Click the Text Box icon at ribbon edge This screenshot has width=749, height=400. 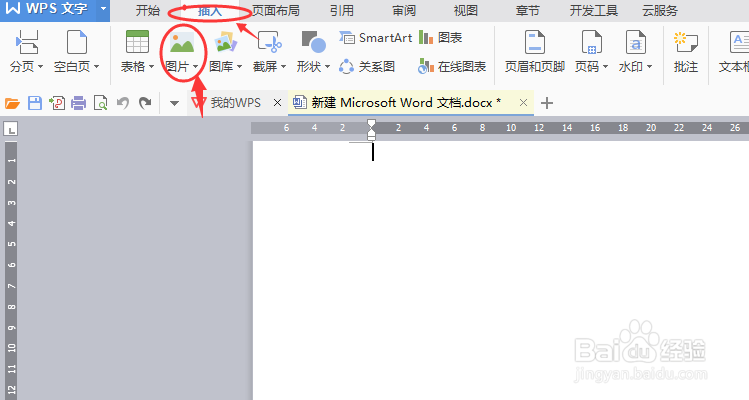pos(739,42)
